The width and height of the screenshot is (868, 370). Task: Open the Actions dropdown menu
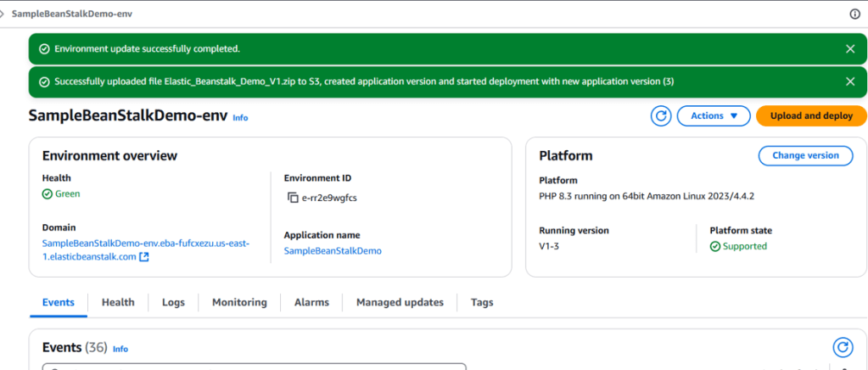click(x=713, y=116)
